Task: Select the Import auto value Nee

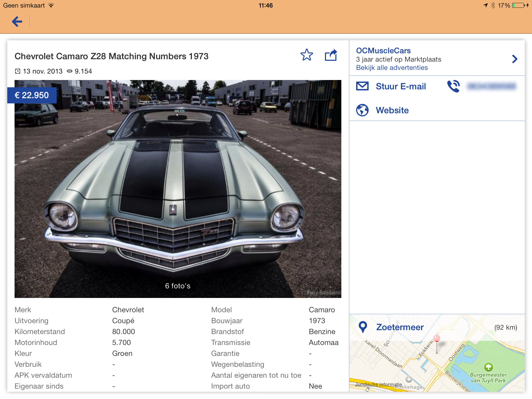Action: [315, 386]
